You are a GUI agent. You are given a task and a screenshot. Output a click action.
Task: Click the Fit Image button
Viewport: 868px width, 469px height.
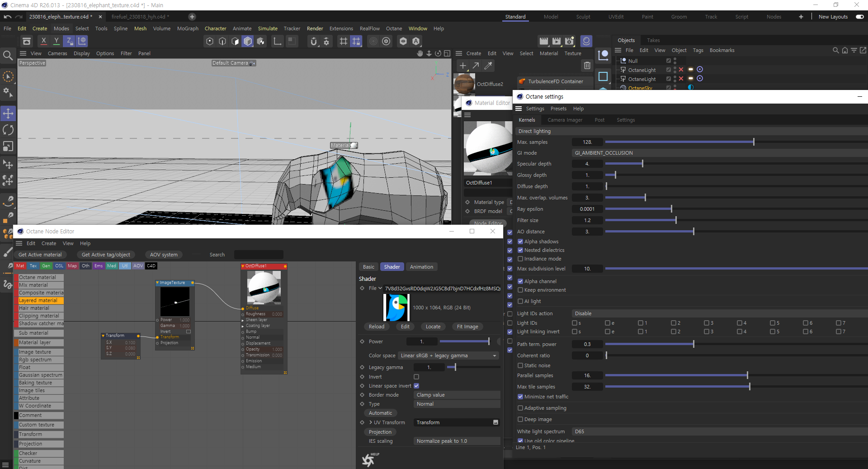pos(467,327)
